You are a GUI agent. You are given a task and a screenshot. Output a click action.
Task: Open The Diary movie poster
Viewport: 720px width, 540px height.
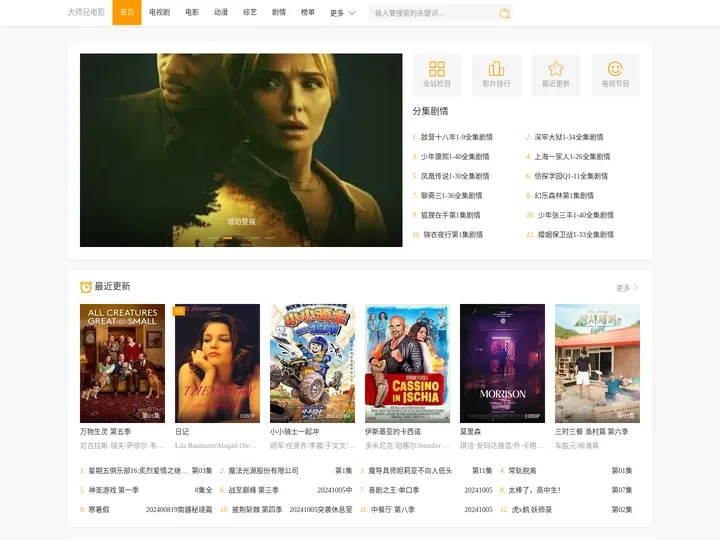tap(217, 363)
